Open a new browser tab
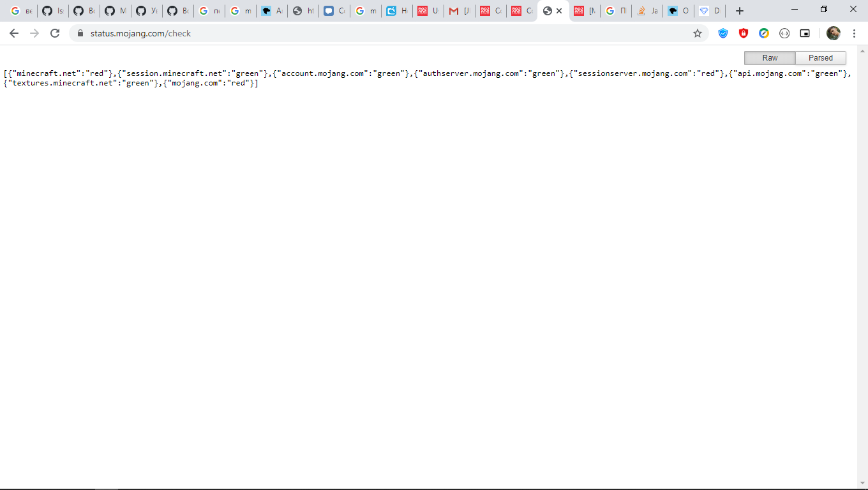This screenshot has height=490, width=868. pyautogui.click(x=740, y=11)
